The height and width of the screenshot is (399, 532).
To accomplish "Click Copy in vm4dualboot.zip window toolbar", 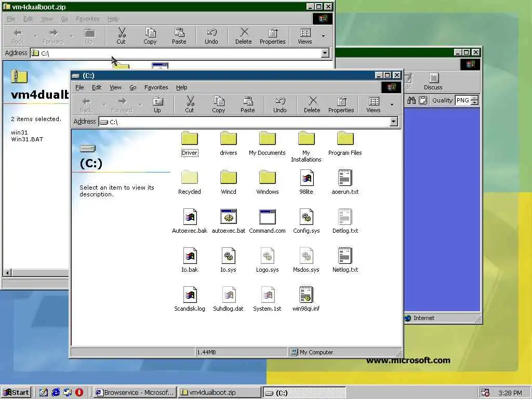I will tap(150, 36).
